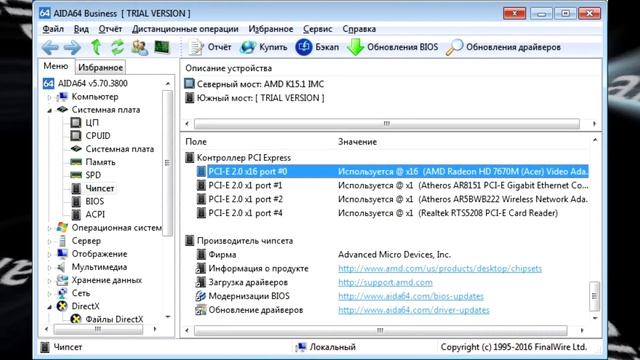Click the green monitor diagnostics icon
Viewport: 640px width, 360px height.
click(x=162, y=47)
